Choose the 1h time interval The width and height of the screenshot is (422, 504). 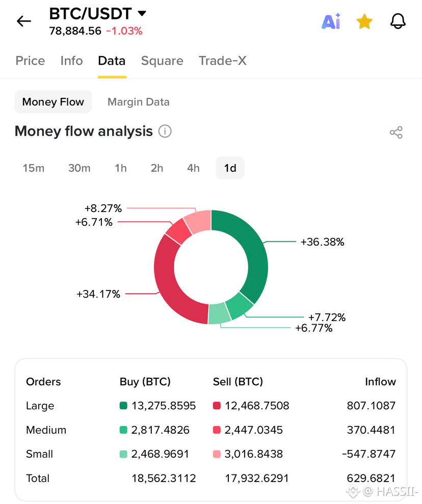click(121, 168)
